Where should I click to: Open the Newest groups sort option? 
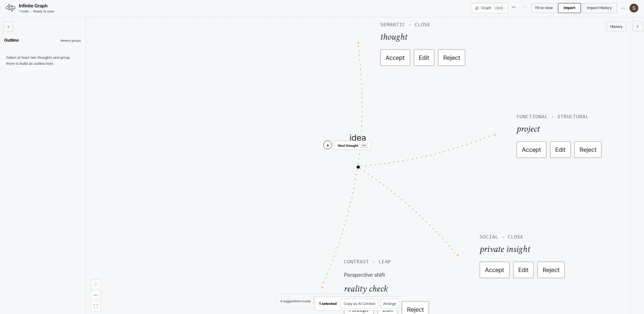pos(71,41)
